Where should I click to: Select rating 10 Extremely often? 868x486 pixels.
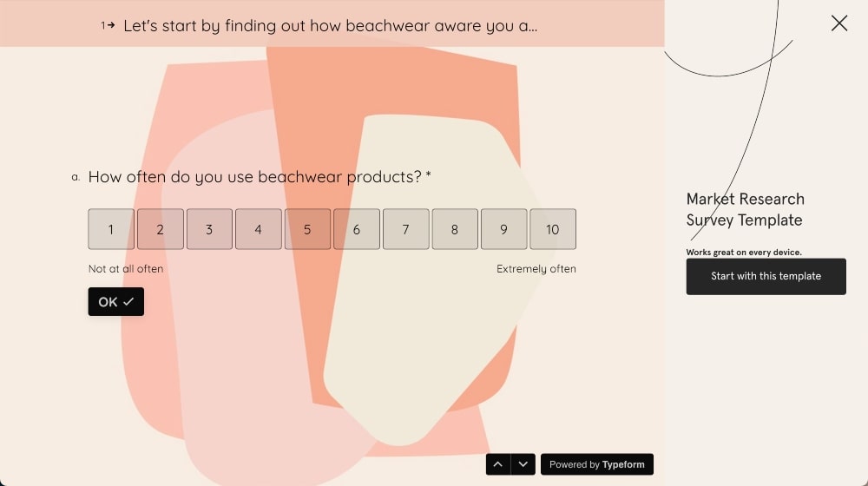(x=553, y=229)
